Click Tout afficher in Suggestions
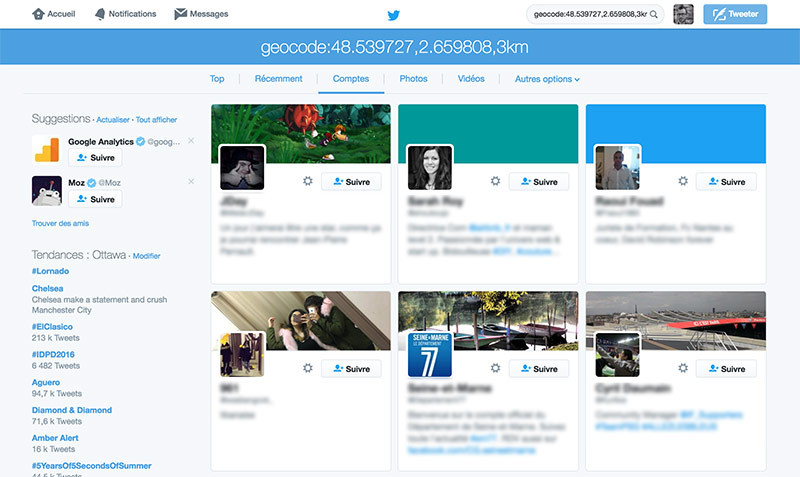 click(156, 120)
